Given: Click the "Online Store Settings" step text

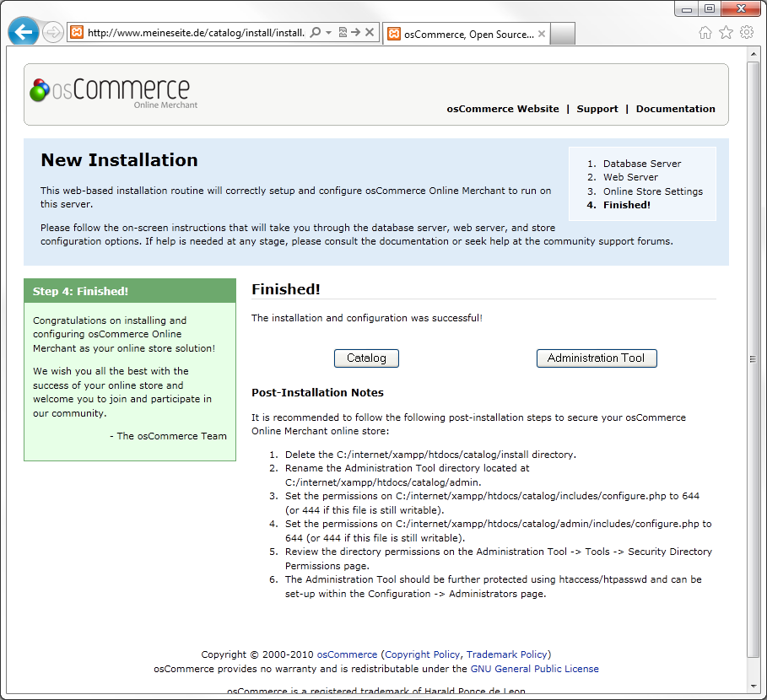Looking at the screenshot, I should pyautogui.click(x=653, y=191).
